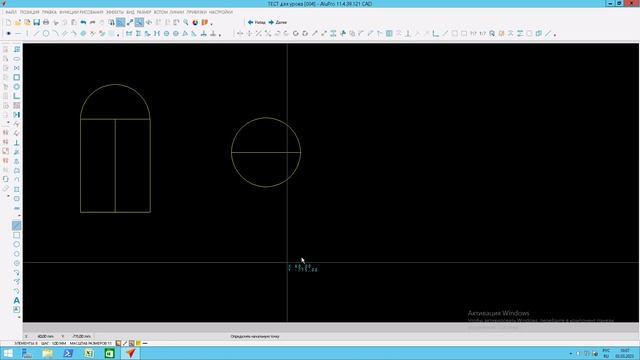Open the Windows Start button

click(x=8, y=353)
